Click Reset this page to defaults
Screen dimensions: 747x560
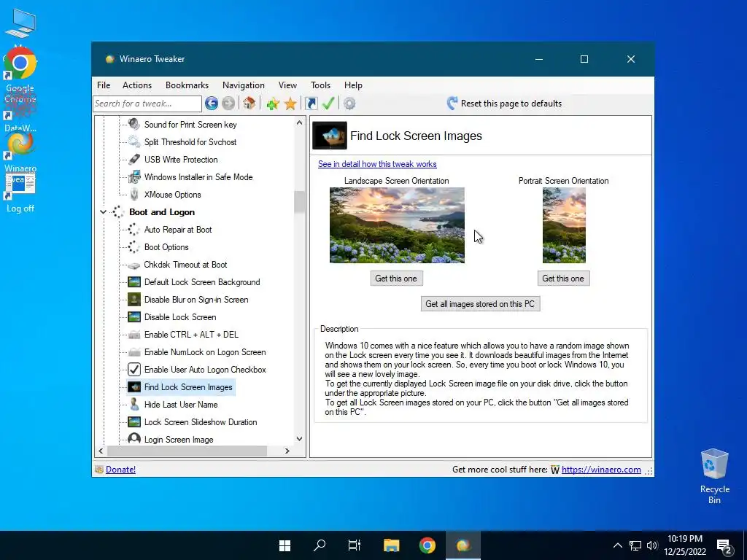(505, 104)
